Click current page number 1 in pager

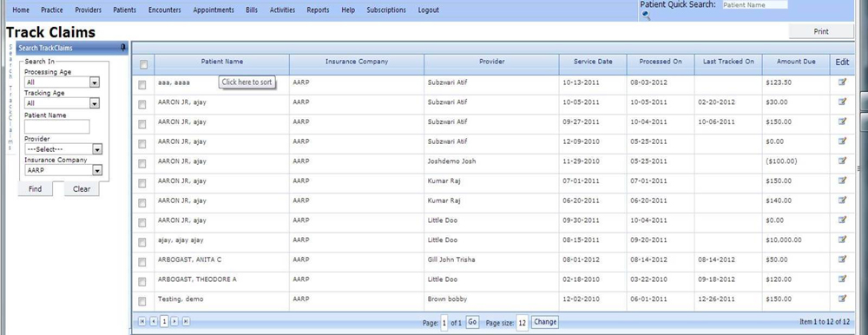(164, 321)
